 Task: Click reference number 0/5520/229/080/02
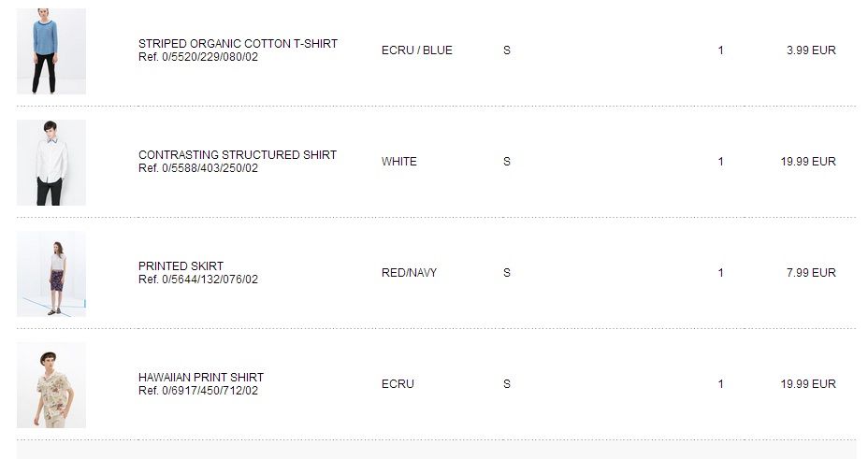(x=198, y=57)
